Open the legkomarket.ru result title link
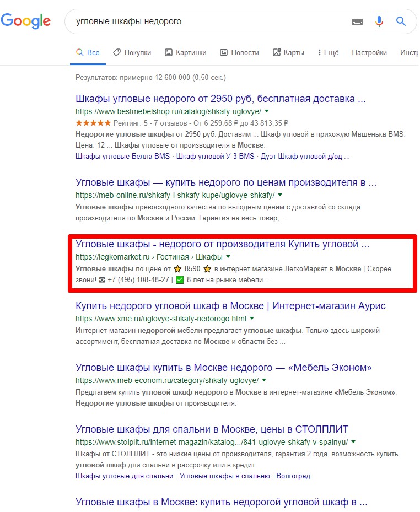 click(x=222, y=244)
